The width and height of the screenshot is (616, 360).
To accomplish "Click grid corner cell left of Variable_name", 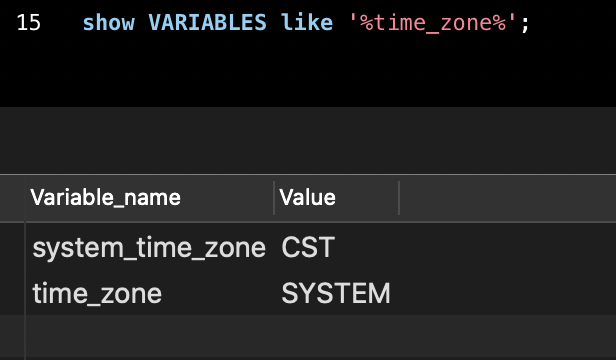I will 13,198.
